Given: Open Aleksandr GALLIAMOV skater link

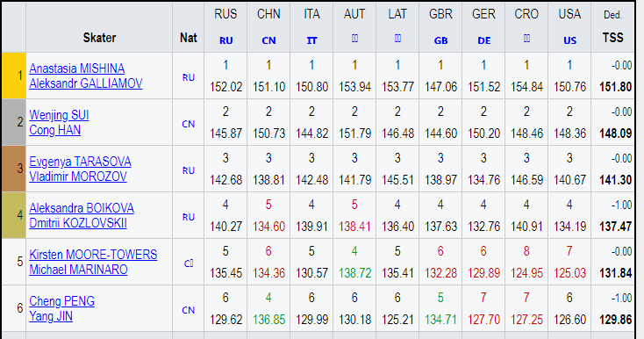Looking at the screenshot, I should tap(86, 83).
